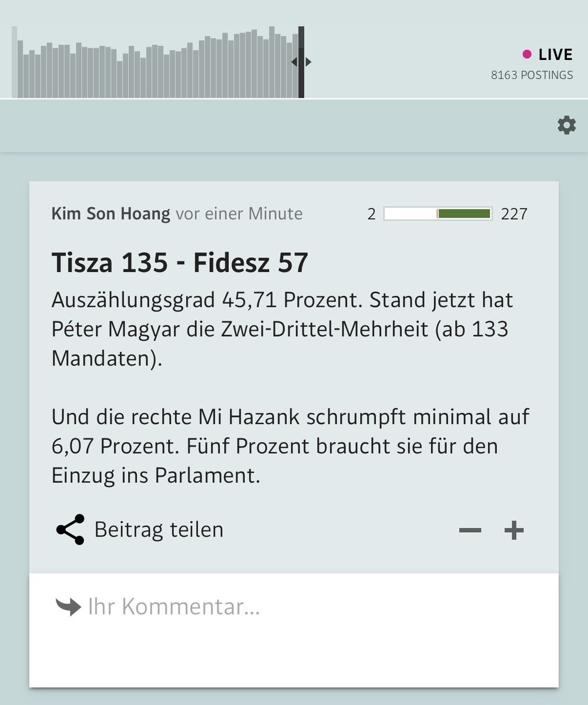Click the paragraph about Mi Hazank
588x705 pixels.
291,446
